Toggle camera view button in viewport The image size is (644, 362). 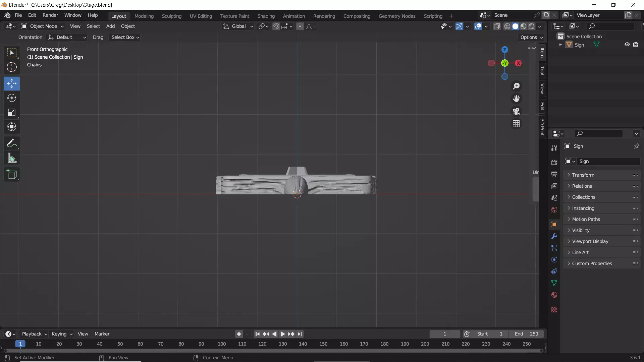click(516, 111)
